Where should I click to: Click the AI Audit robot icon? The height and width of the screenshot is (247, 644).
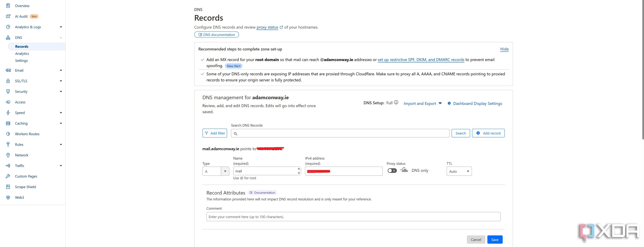[x=8, y=16]
